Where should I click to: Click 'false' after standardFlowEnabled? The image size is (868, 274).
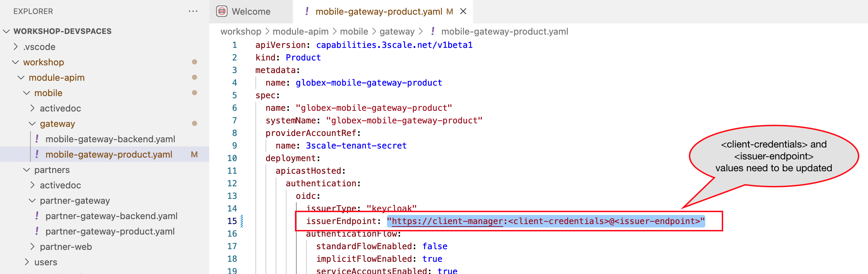[435, 246]
